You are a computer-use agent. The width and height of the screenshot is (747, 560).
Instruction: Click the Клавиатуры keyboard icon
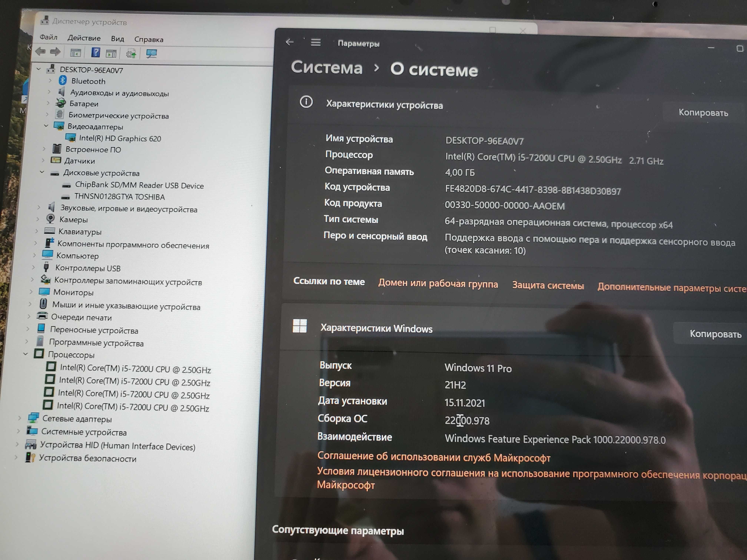coord(49,231)
